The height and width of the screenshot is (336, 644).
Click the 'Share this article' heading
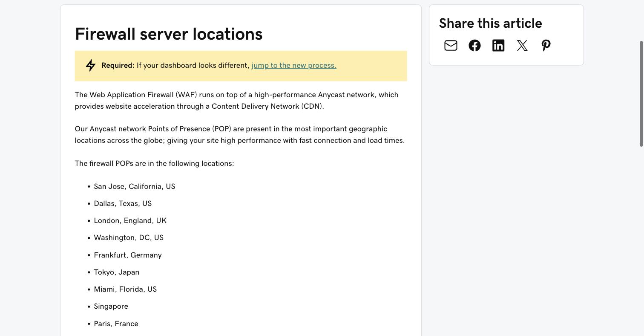[491, 23]
